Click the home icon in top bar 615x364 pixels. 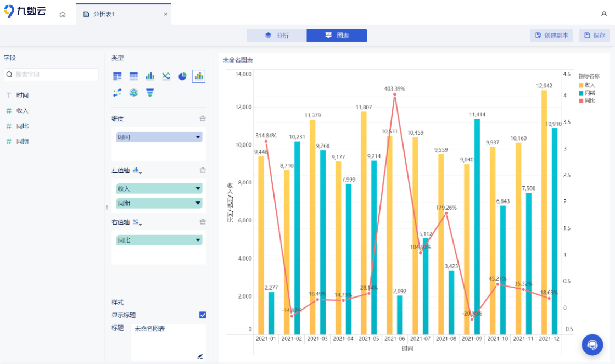(x=63, y=14)
